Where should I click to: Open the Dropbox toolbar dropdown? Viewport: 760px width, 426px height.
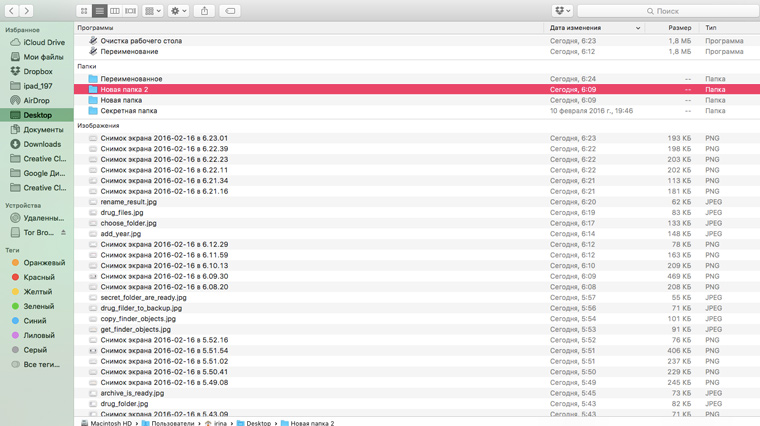click(x=562, y=11)
